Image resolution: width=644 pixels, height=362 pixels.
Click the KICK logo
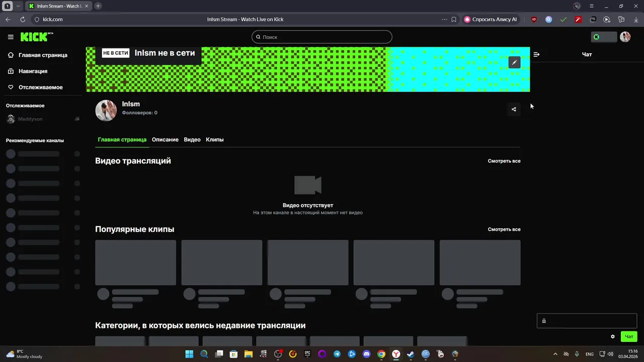click(x=36, y=37)
